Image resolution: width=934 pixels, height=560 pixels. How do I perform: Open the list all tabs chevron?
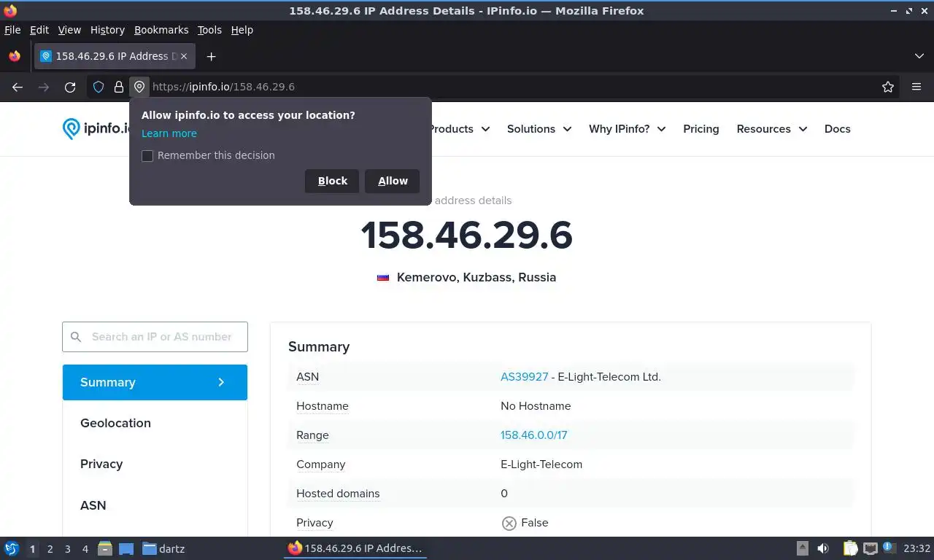[x=919, y=56]
